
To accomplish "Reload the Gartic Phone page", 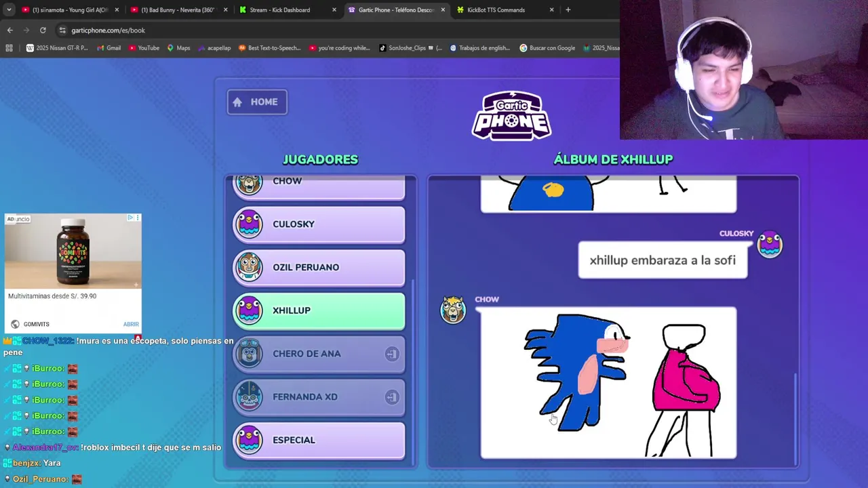I will 43,30.
